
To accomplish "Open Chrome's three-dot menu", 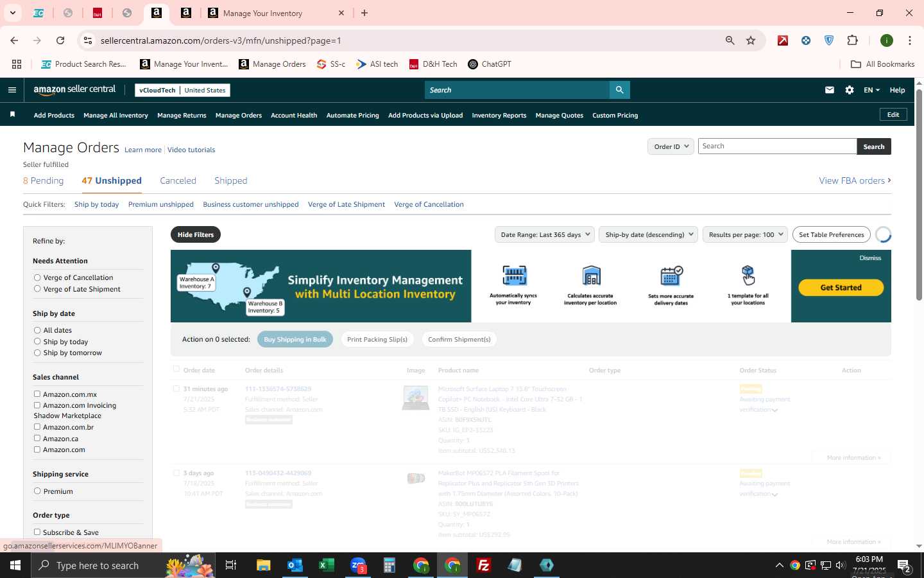I will 910,40.
